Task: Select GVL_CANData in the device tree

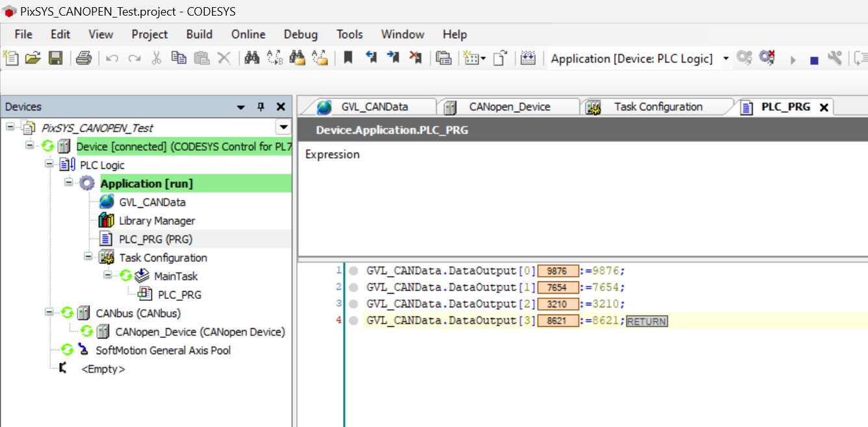Action: (152, 202)
